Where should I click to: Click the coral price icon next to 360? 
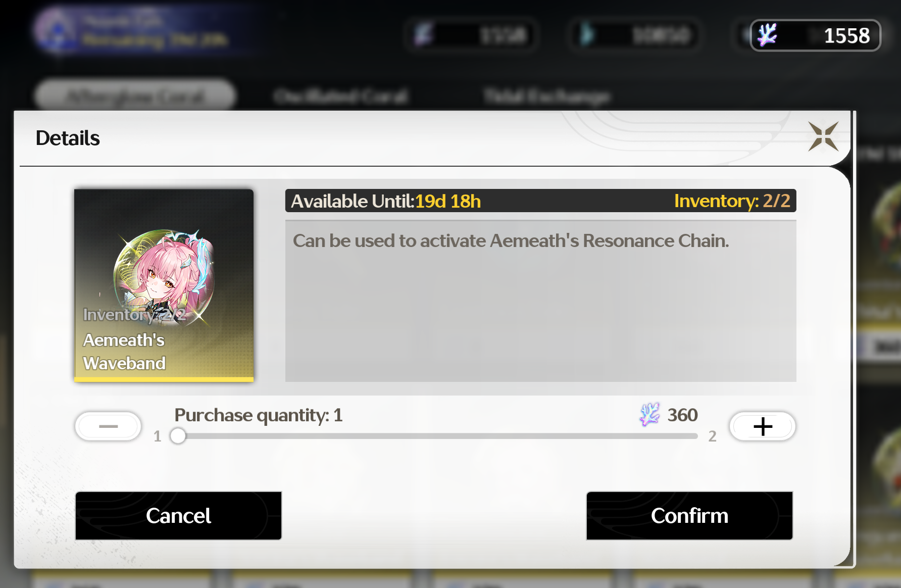649,415
